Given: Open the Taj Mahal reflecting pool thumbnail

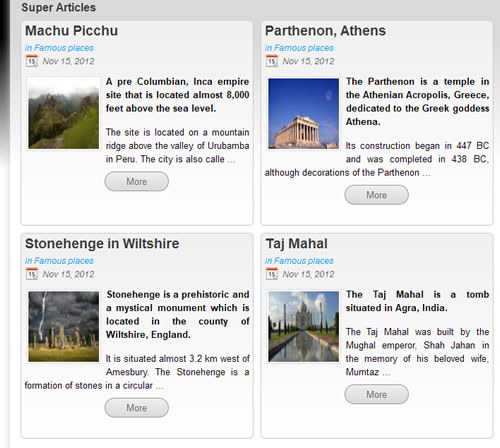Looking at the screenshot, I should (x=303, y=326).
